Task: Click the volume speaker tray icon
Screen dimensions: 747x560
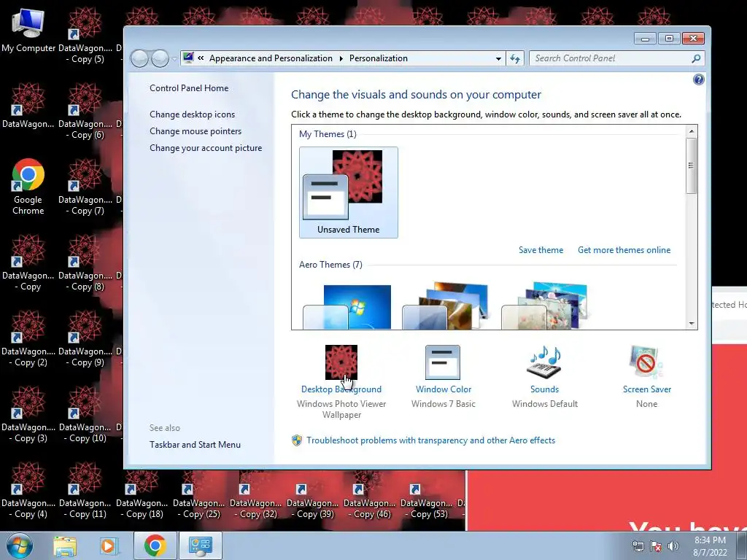Action: pos(673,546)
